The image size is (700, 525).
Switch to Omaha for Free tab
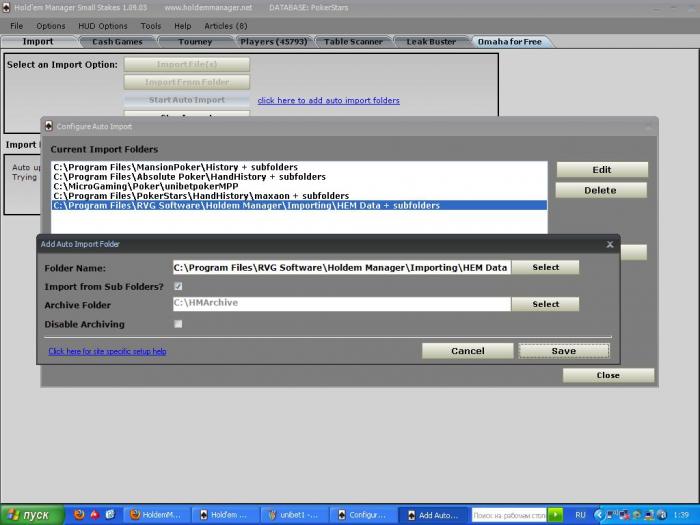[509, 42]
